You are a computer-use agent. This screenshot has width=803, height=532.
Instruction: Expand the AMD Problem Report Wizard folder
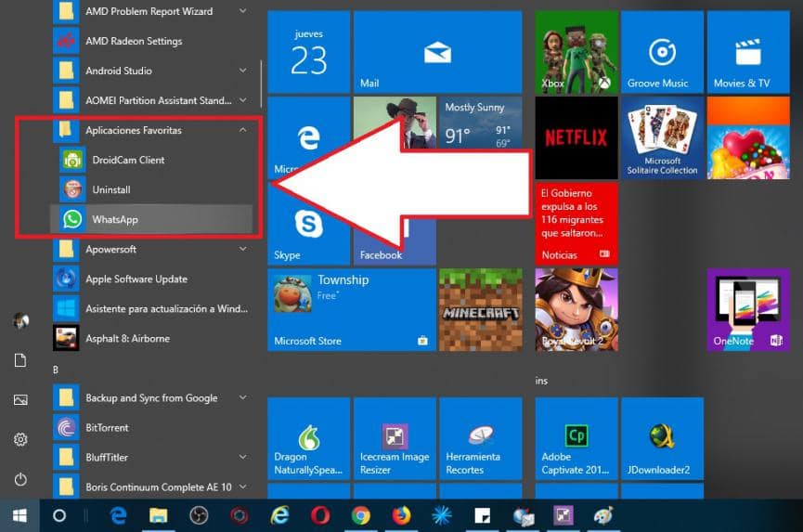(x=242, y=11)
